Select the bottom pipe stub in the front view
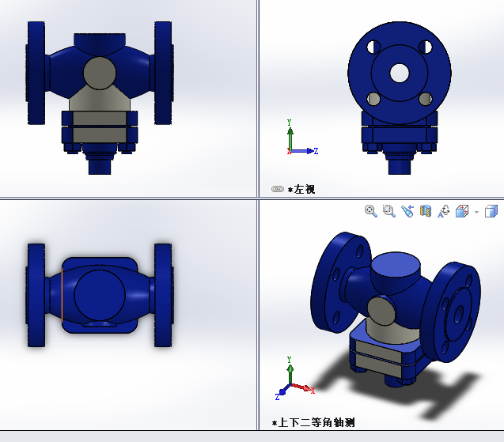 click(100, 166)
